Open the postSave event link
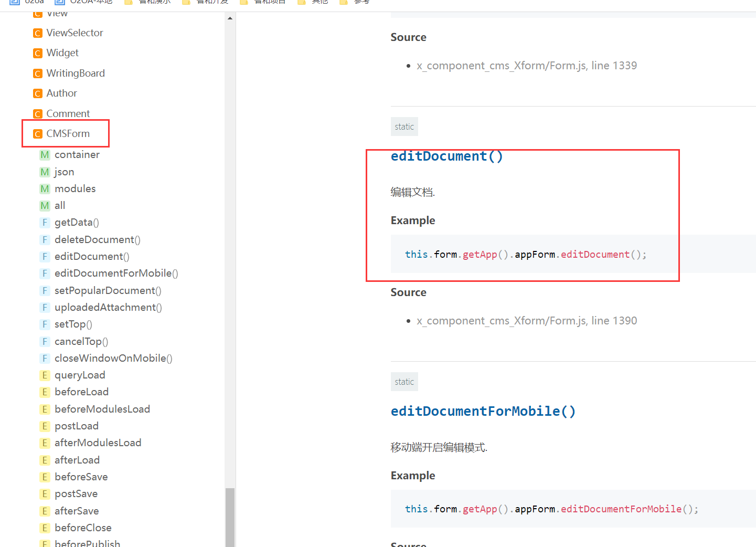Screen dimensions: 756x547 [76, 493]
